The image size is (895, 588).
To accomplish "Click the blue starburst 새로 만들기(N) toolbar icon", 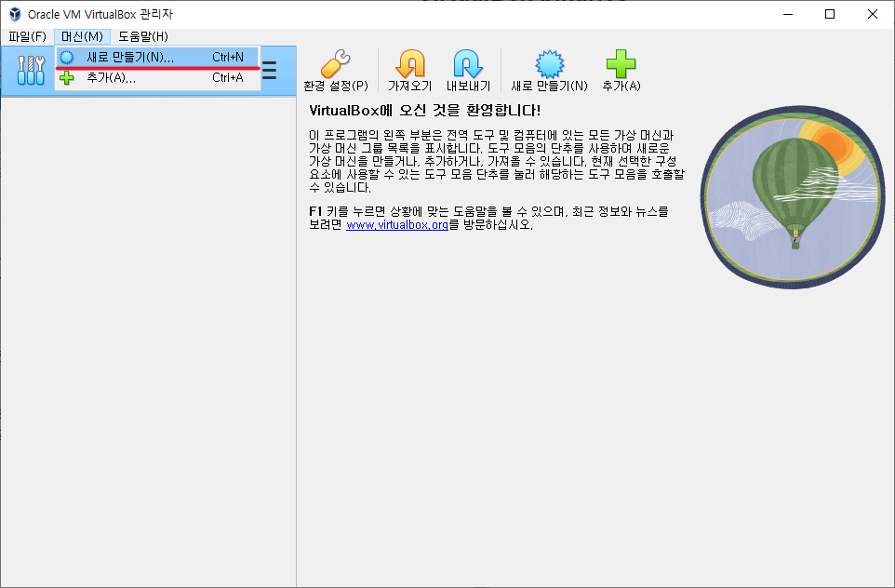I will click(549, 64).
